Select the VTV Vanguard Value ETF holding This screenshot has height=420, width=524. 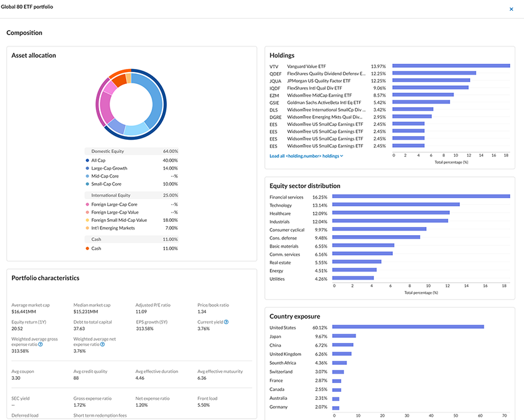(x=306, y=66)
